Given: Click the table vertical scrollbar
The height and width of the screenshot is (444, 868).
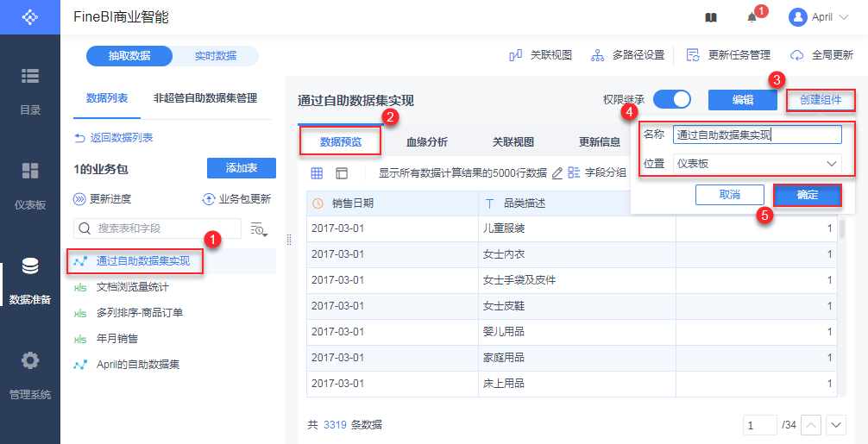Looking at the screenshot, I should tap(842, 229).
